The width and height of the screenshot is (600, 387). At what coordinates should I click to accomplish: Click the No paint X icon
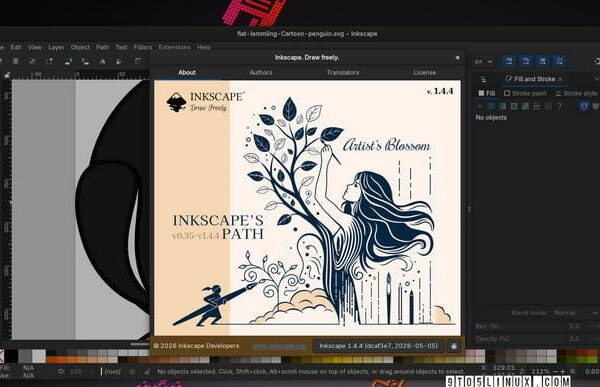pos(480,106)
